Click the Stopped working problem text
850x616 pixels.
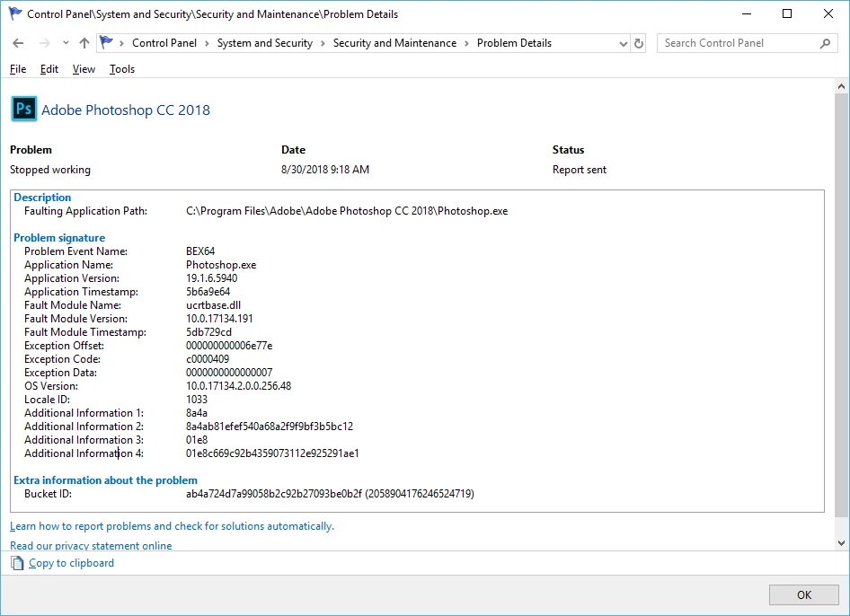pyautogui.click(x=50, y=170)
